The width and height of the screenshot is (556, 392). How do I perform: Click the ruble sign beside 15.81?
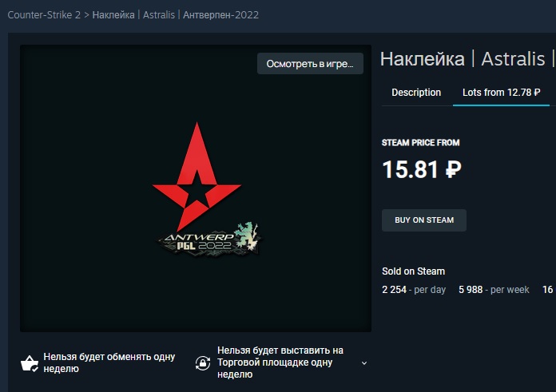(453, 169)
